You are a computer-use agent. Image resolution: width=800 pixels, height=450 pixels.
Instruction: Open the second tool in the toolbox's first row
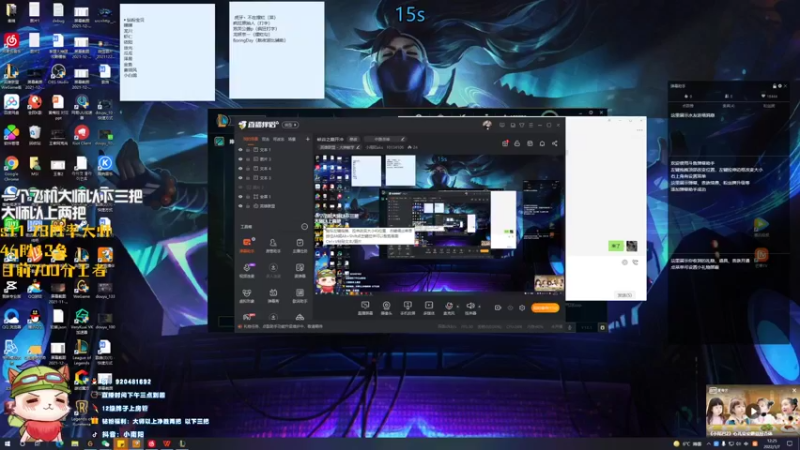273,244
